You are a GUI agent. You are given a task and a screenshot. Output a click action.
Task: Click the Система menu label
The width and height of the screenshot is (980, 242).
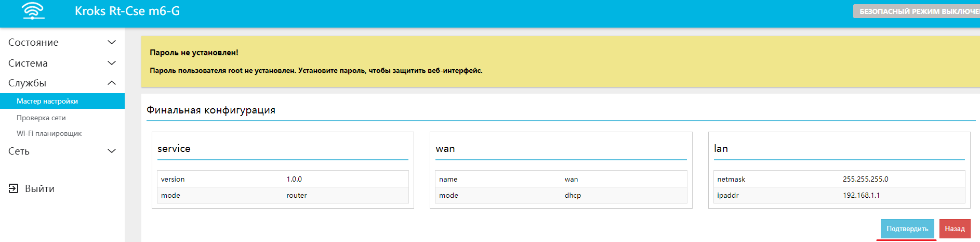pos(28,63)
